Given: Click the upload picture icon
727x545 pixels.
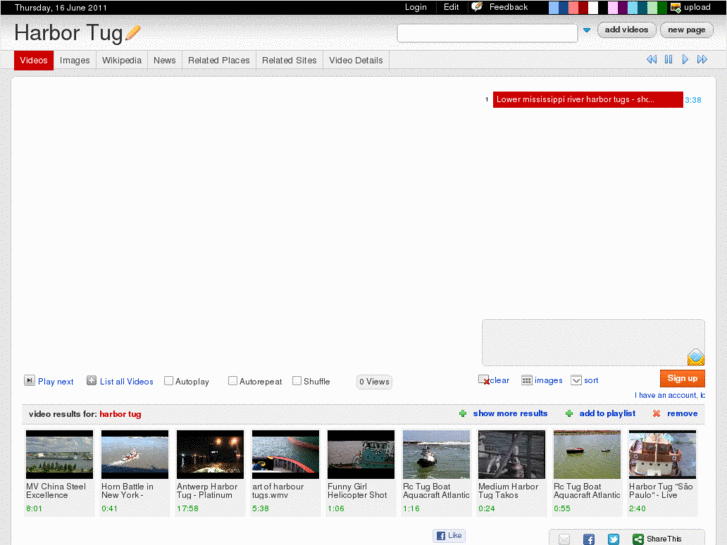Looking at the screenshot, I should pos(676,7).
